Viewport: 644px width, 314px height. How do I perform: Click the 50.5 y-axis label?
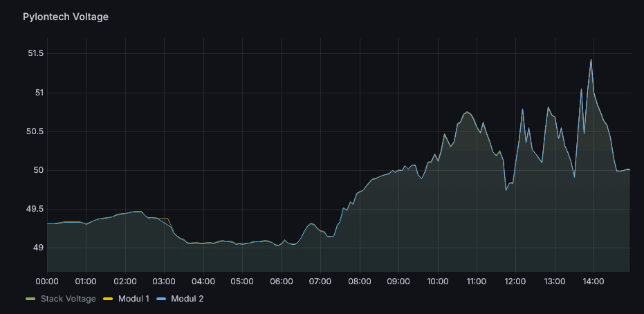point(35,132)
